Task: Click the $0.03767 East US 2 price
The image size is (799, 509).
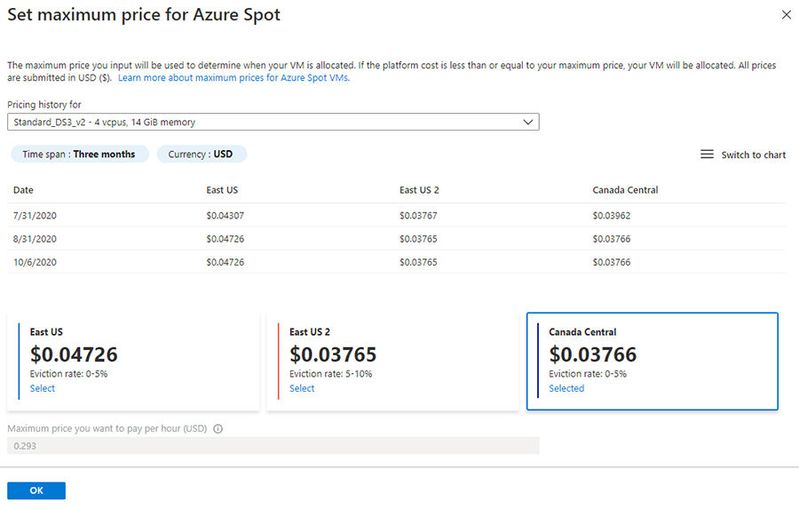Action: coord(418,216)
